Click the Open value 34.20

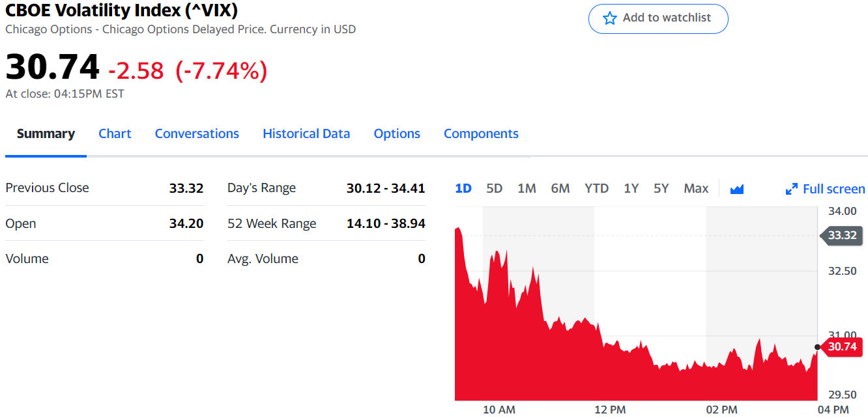click(x=186, y=223)
